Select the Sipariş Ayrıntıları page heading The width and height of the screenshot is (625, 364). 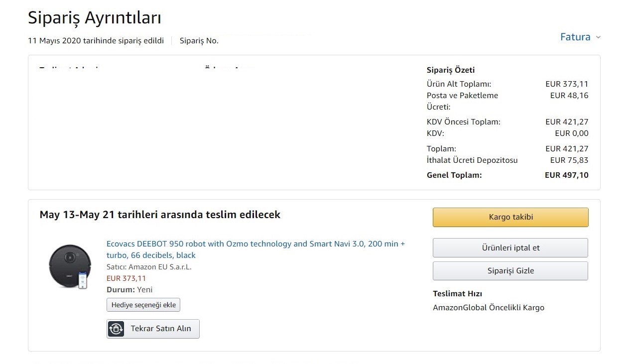point(95,18)
